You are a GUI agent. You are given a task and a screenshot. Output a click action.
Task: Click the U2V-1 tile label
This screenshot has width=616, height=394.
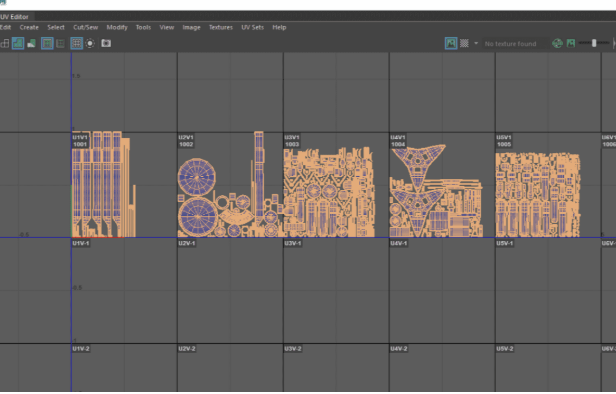coord(187,244)
